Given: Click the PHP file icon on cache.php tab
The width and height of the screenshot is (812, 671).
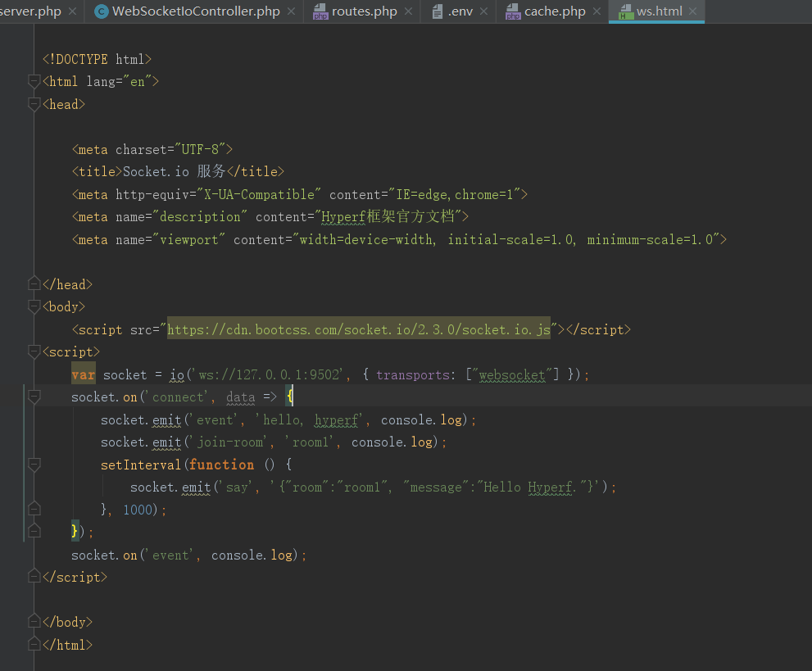Looking at the screenshot, I should (x=513, y=11).
